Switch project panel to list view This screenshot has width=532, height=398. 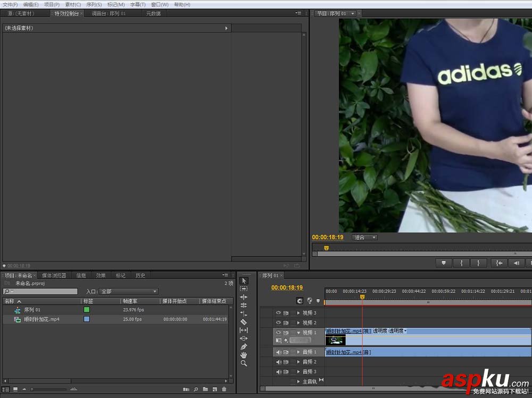6,389
